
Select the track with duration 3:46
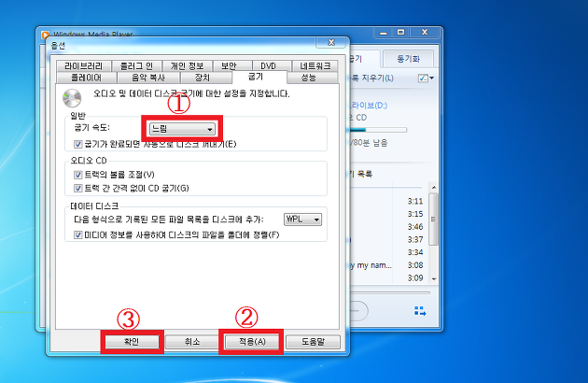(388, 227)
